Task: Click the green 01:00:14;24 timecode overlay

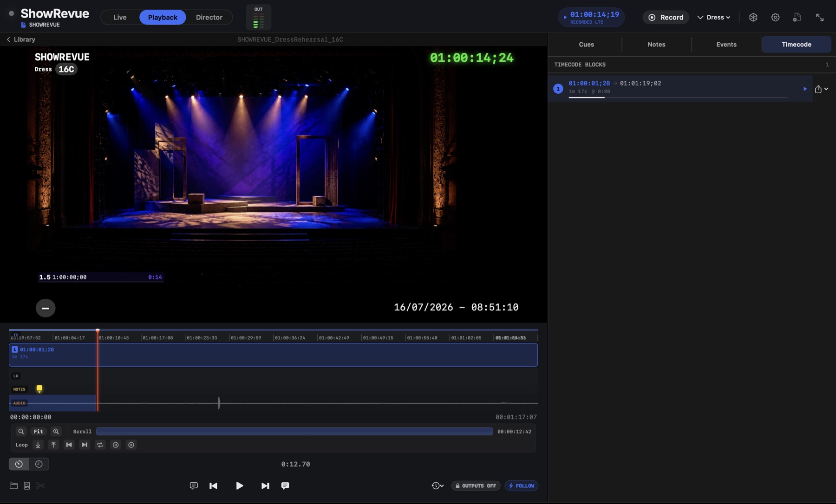Action: (x=471, y=58)
